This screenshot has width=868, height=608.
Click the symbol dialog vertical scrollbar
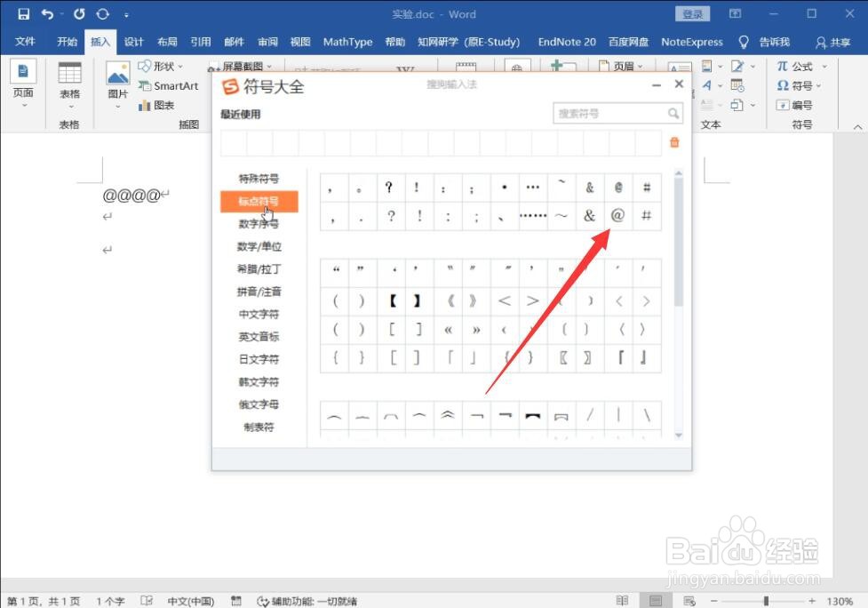tap(679, 241)
